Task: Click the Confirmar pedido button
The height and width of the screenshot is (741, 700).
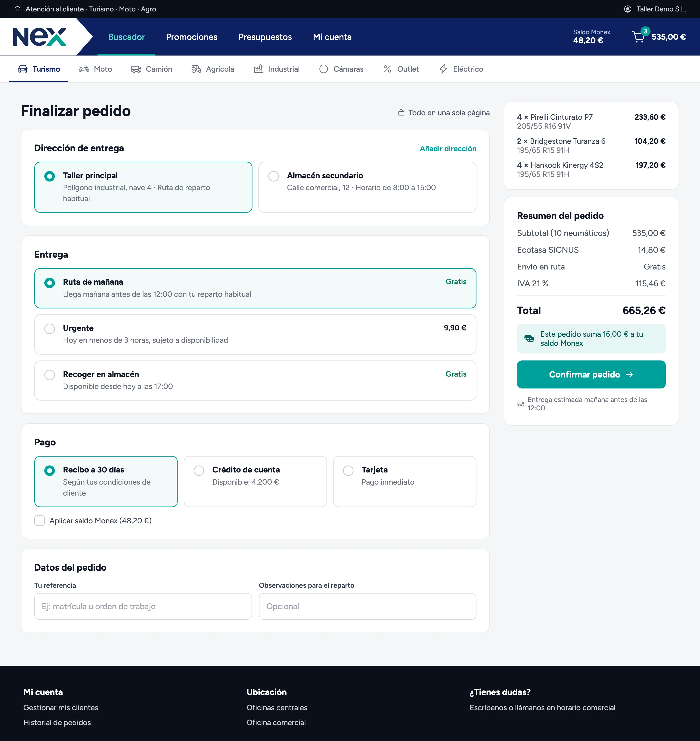Action: tap(591, 374)
